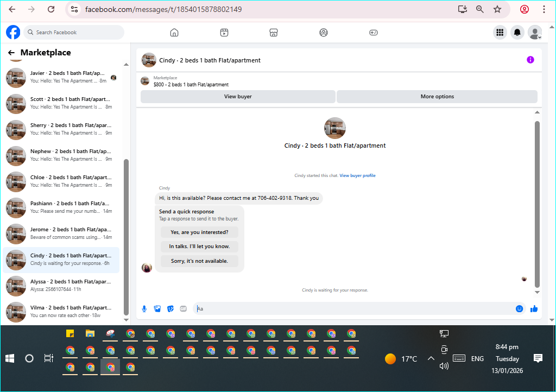Open the zoom magnifier icon in address bar
Viewport: 556px width, 392px height.
480,9
